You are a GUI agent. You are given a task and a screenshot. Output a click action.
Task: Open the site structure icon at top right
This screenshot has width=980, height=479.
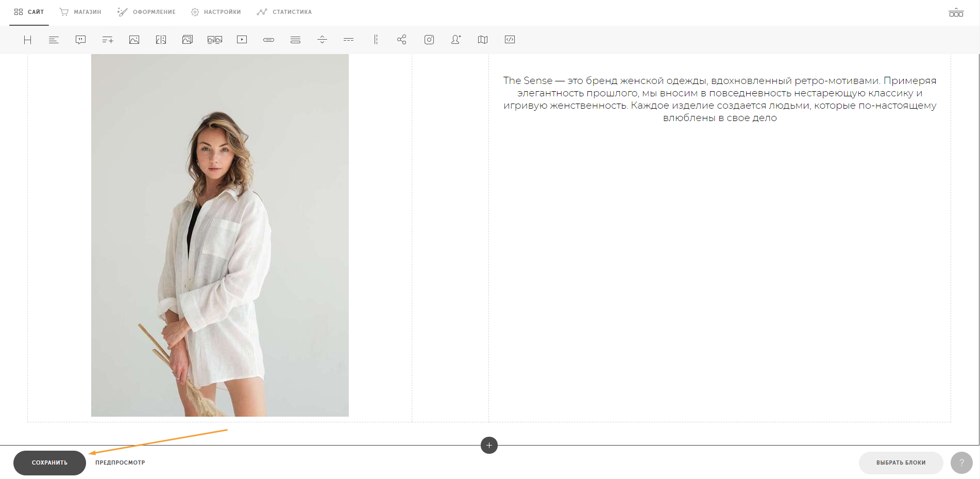[x=956, y=12]
